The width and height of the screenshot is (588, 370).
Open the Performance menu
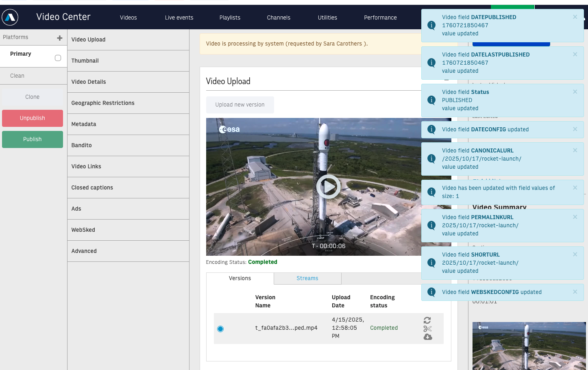(381, 17)
